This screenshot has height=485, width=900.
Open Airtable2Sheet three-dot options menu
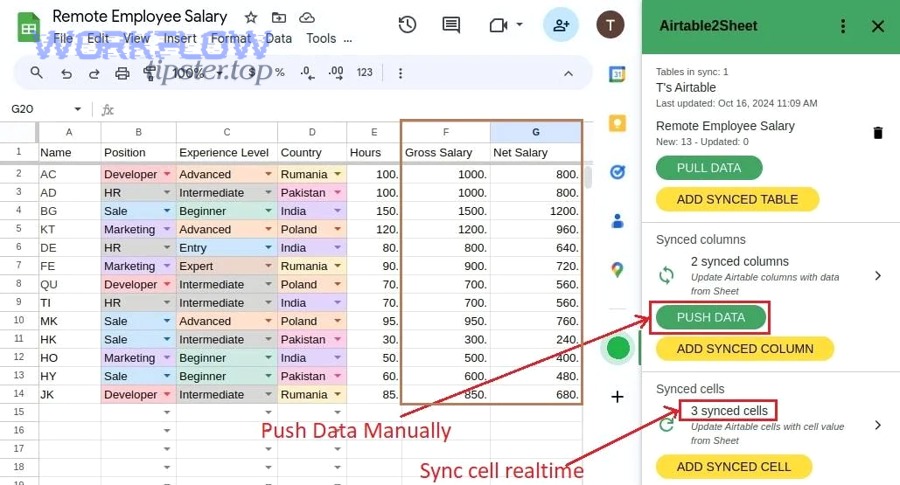843,26
